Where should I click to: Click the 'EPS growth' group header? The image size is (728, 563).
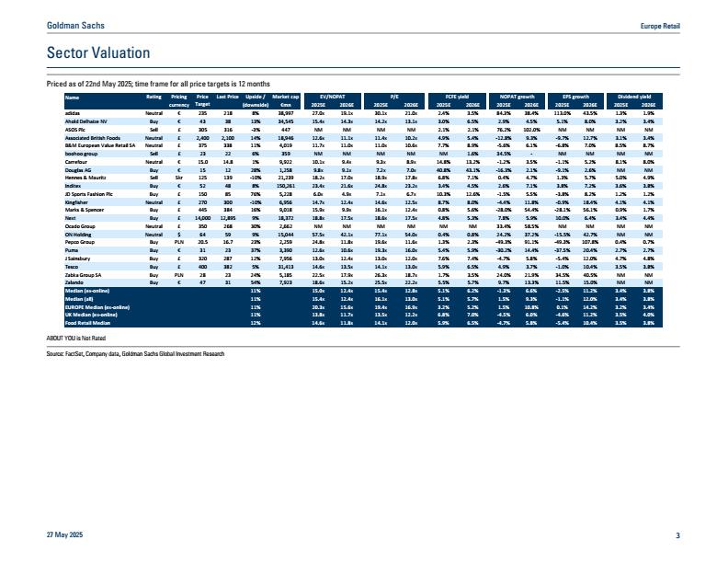click(x=575, y=97)
